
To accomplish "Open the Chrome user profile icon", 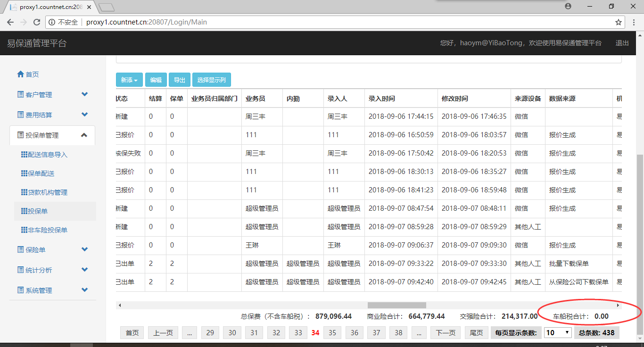I will pos(568,7).
